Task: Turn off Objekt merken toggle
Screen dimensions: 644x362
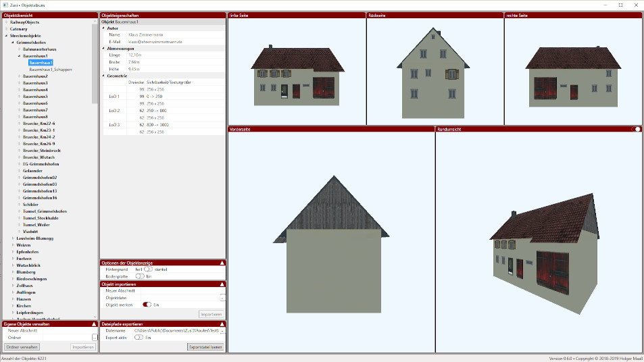Action: click(x=147, y=305)
